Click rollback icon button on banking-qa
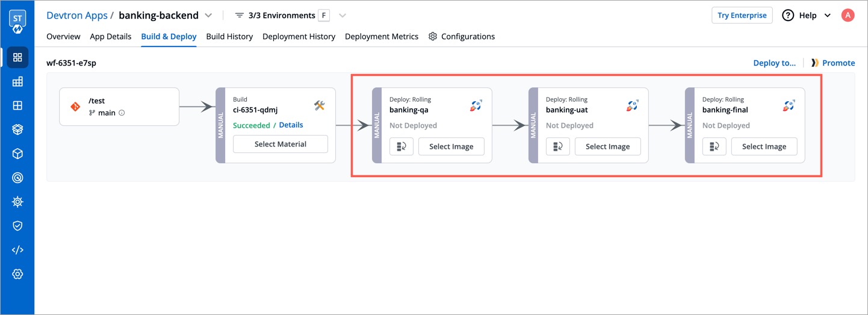This screenshot has width=868, height=315. click(401, 146)
